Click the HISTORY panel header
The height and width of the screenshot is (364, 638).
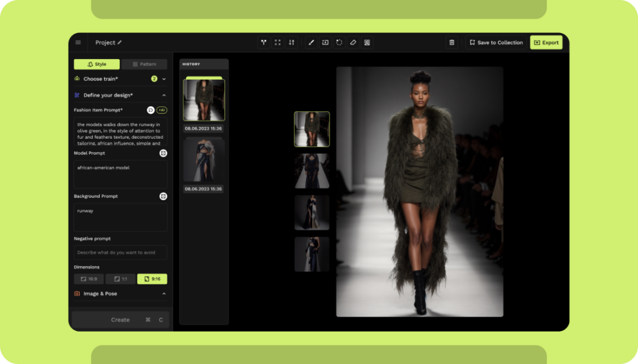204,64
